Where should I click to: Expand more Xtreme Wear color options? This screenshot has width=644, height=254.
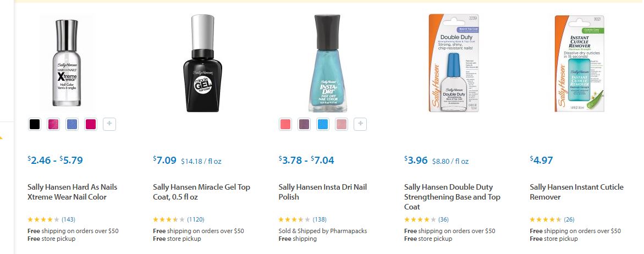(x=109, y=124)
